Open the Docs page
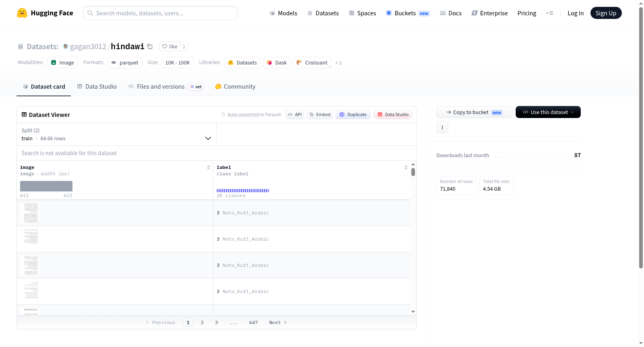The image size is (644, 347). coord(450,13)
